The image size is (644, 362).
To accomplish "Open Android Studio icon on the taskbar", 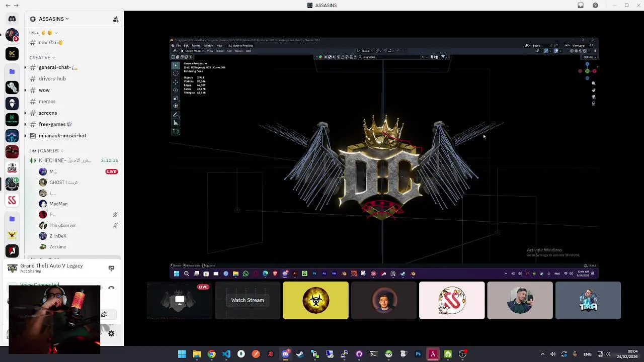I will [448, 354].
